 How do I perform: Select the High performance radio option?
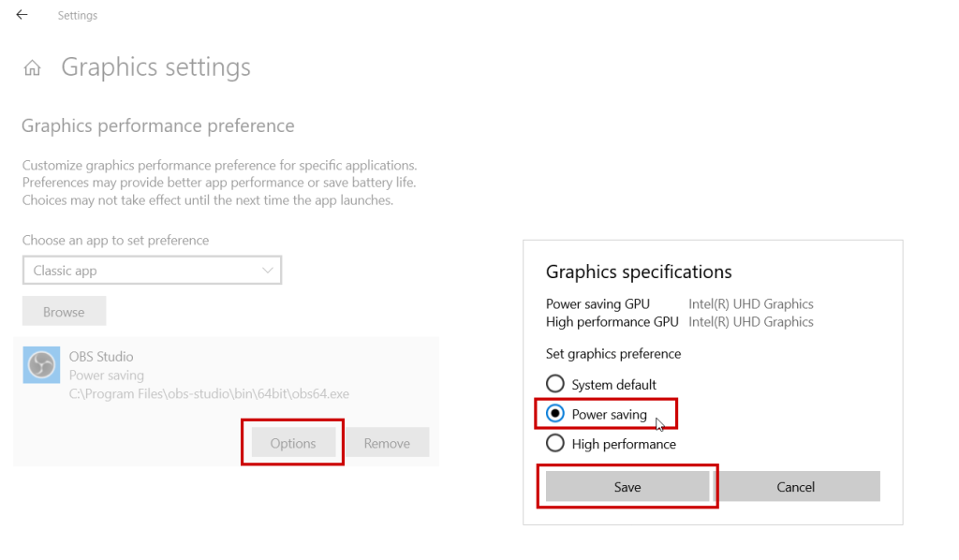(555, 444)
